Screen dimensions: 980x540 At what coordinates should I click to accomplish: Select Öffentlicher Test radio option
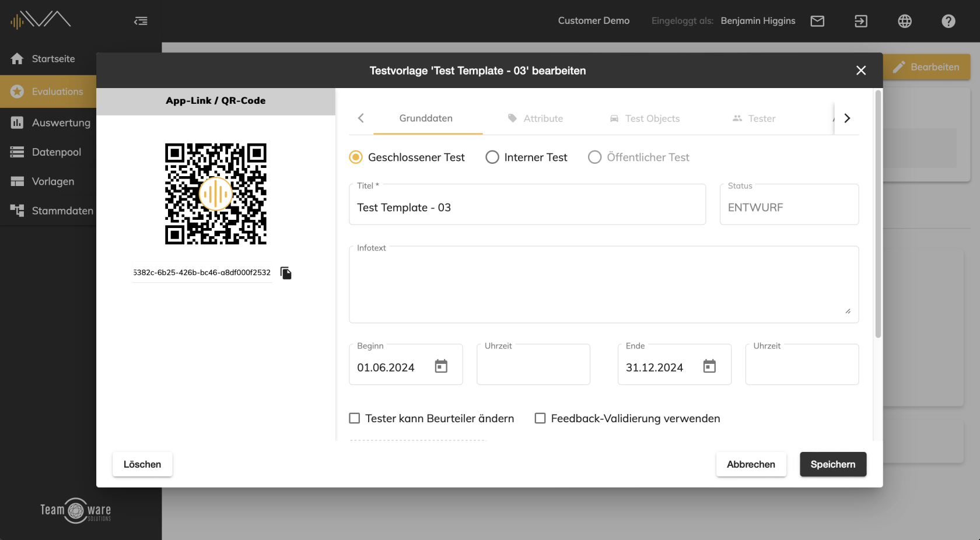[x=594, y=157]
